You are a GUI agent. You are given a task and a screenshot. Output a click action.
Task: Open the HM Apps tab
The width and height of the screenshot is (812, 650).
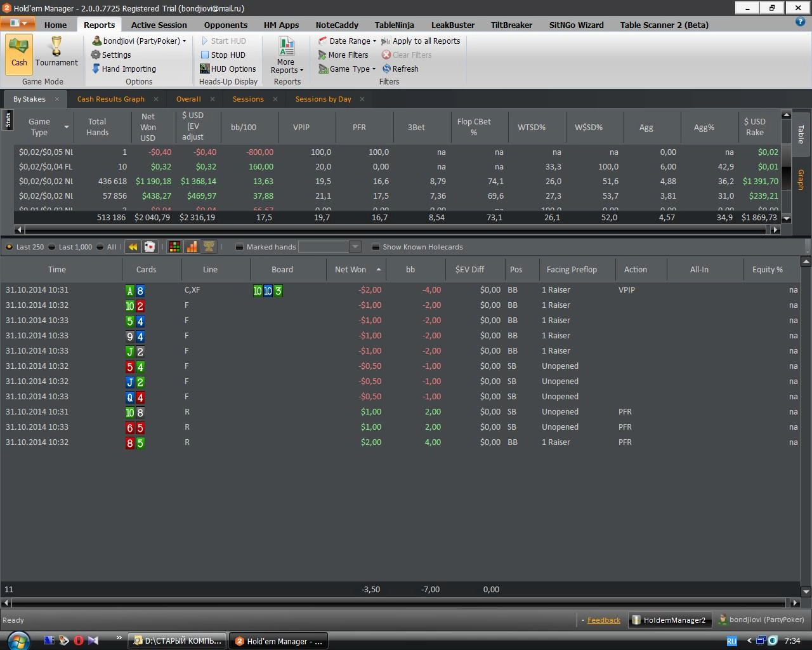[281, 25]
